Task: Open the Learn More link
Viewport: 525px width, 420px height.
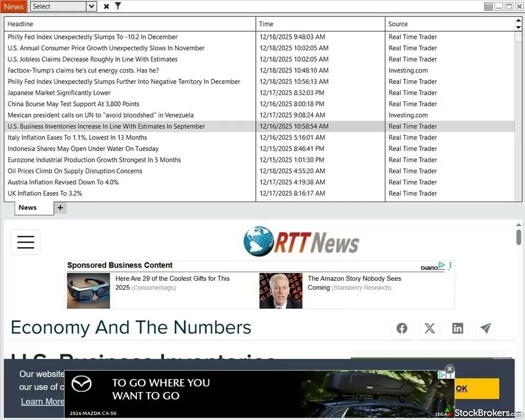Action: [41, 402]
